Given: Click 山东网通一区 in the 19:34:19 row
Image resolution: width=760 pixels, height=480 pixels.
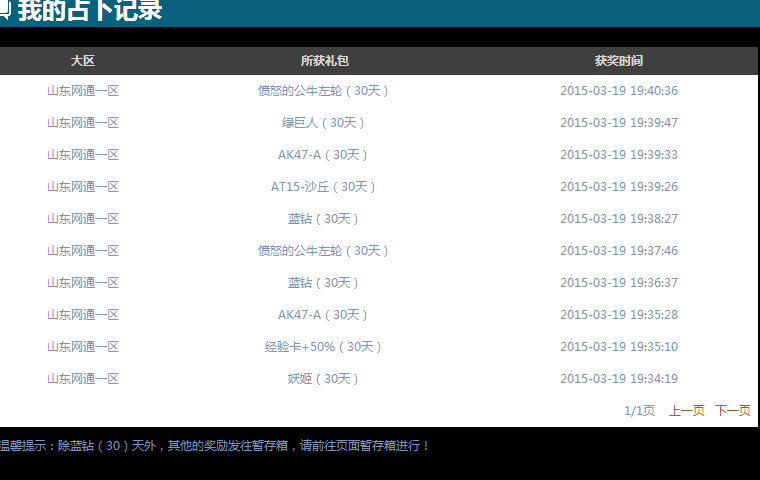Looking at the screenshot, I should [83, 379].
